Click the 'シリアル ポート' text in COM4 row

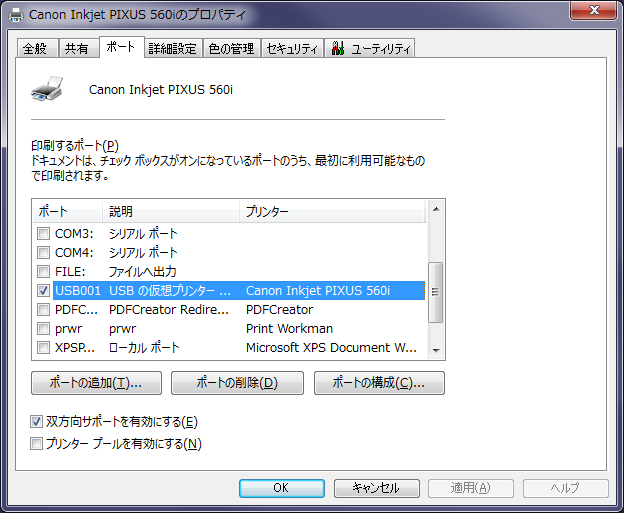point(143,252)
